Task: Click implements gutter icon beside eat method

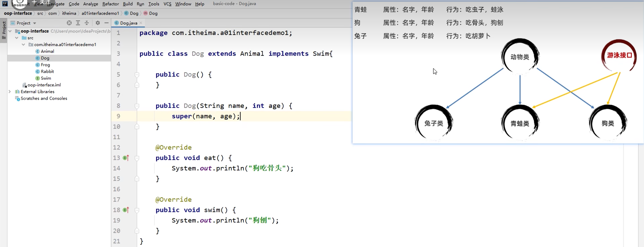Action: 126,158
